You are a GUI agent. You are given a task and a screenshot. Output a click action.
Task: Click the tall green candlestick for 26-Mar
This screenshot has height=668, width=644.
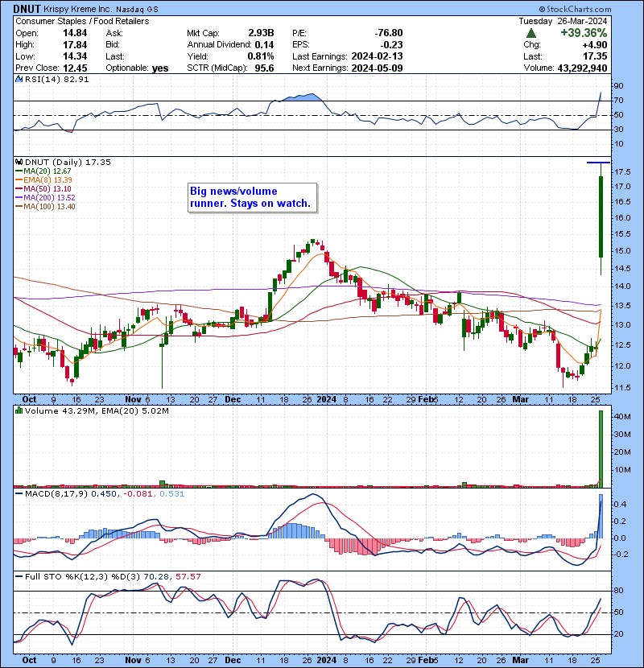pos(601,216)
